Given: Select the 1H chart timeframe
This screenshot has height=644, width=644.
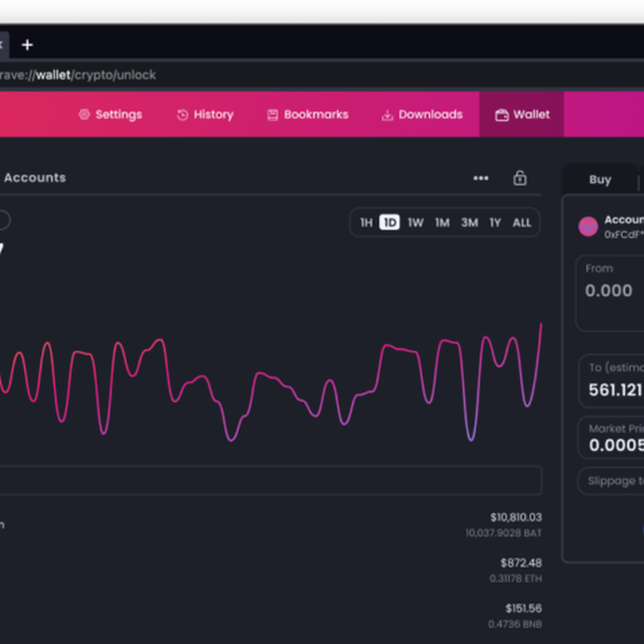Looking at the screenshot, I should coord(366,223).
